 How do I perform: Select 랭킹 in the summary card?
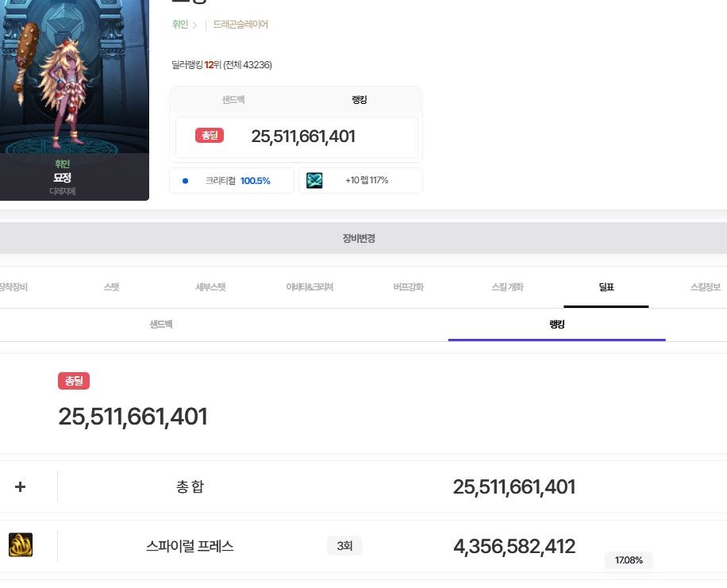click(360, 100)
